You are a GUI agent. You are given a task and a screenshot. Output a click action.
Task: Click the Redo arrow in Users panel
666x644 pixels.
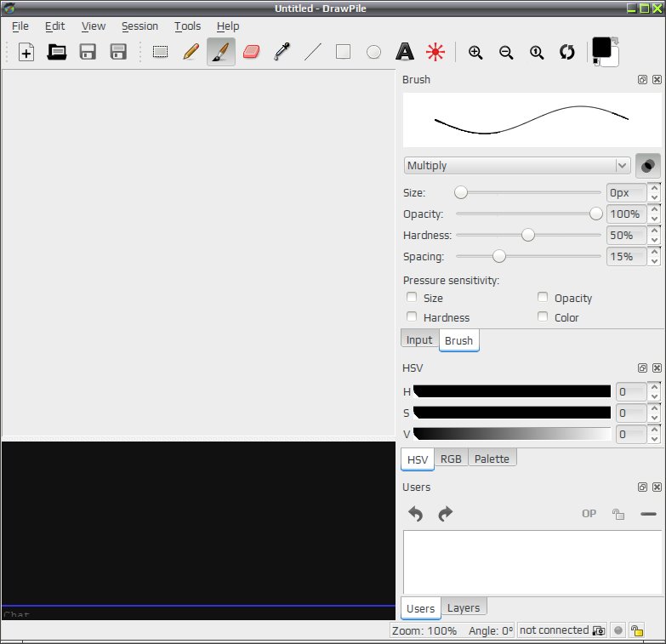(445, 514)
